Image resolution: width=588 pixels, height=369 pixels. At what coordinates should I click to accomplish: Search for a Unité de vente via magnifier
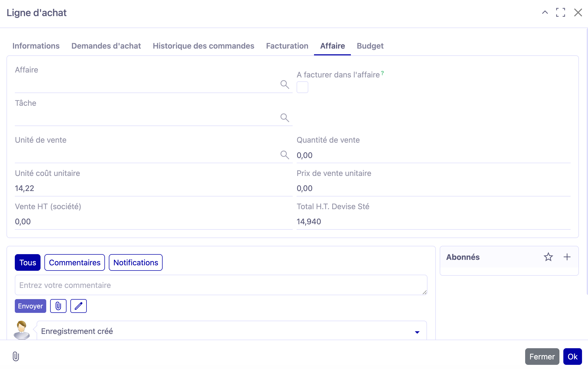(285, 155)
